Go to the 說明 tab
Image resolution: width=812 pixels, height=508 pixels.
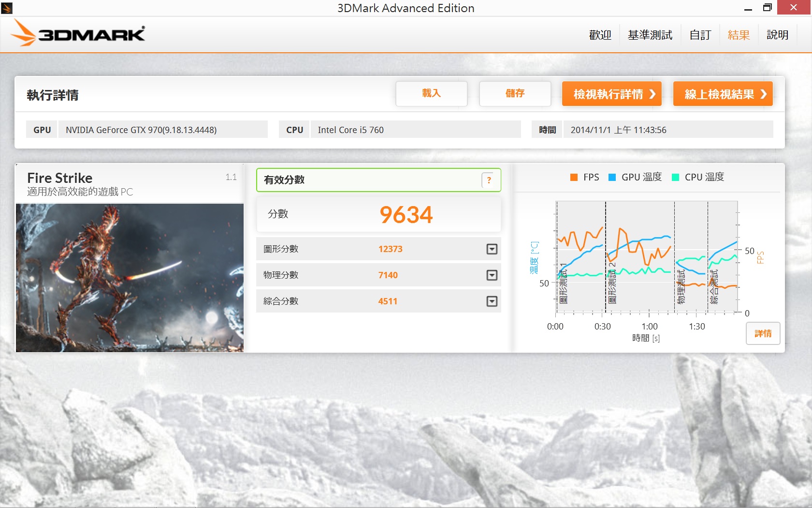point(777,35)
